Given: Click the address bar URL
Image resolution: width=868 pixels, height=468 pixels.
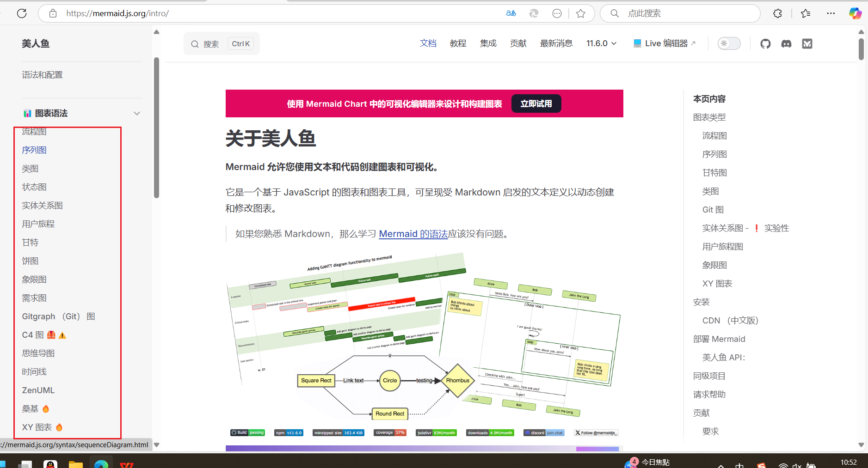Looking at the screenshot, I should point(117,13).
